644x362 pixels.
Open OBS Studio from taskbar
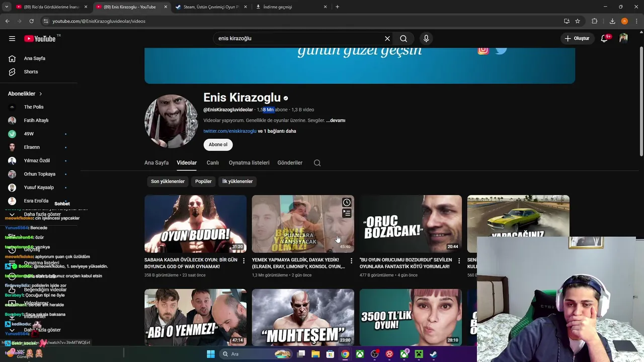tap(375, 354)
